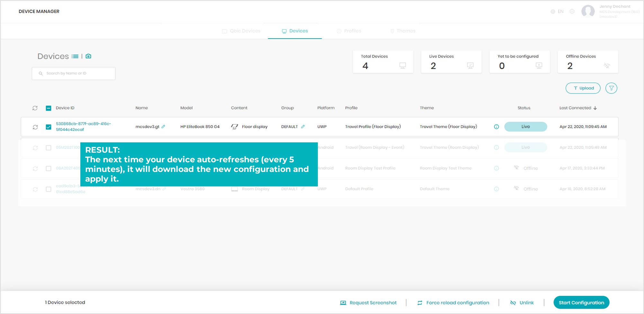Edit the DEFAULT group of mcsdev3.gt
This screenshot has width=644, height=314.
tap(303, 127)
